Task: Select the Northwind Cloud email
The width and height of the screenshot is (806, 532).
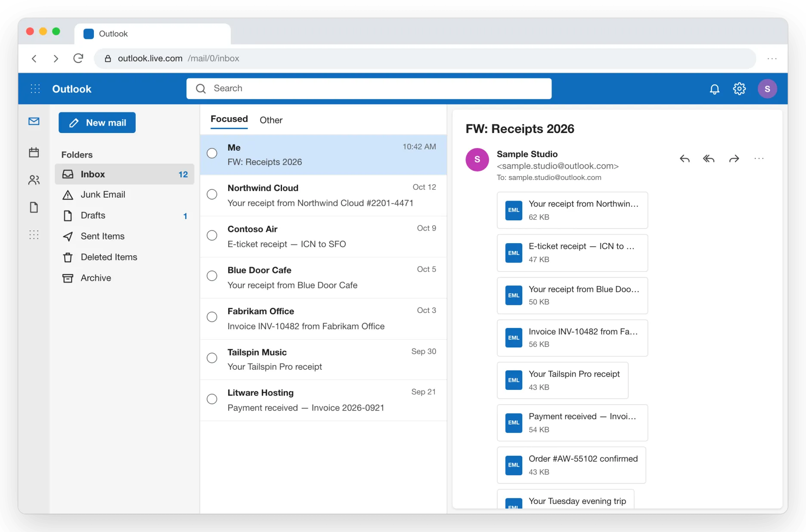Action: 323,195
